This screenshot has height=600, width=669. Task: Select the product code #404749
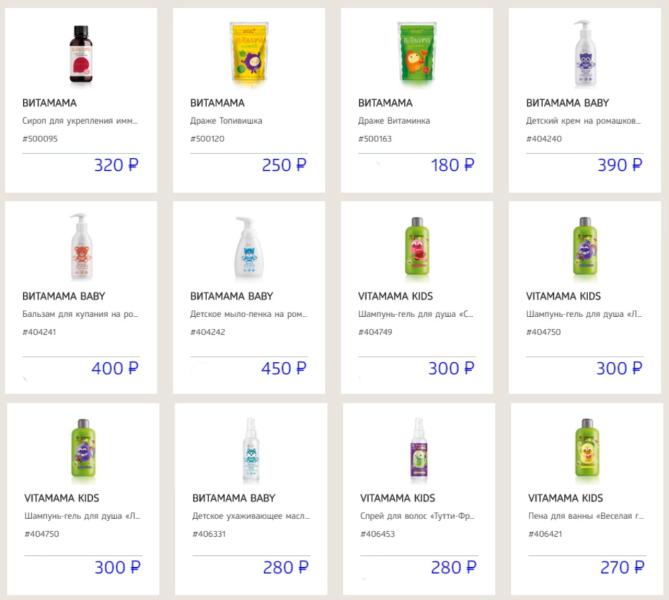click(376, 333)
